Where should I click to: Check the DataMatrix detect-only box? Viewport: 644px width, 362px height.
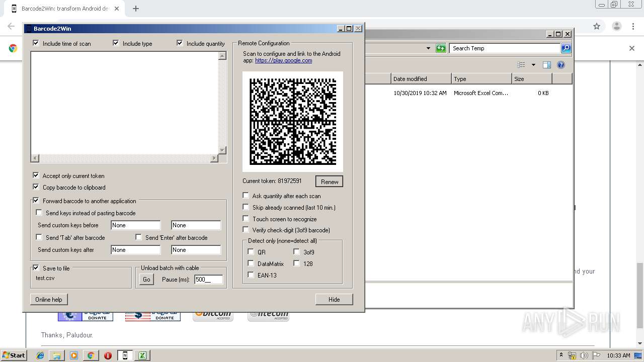pyautogui.click(x=251, y=263)
